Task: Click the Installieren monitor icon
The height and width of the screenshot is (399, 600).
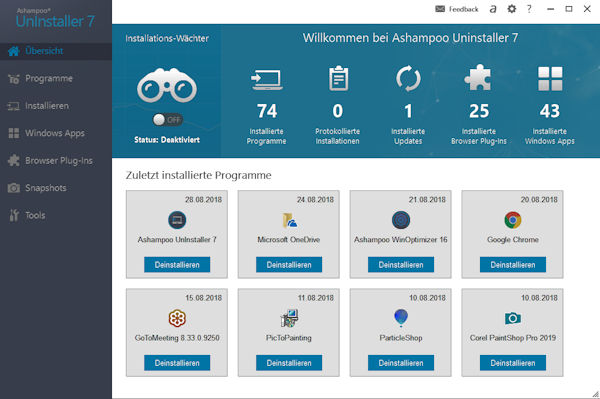Action: pos(13,106)
